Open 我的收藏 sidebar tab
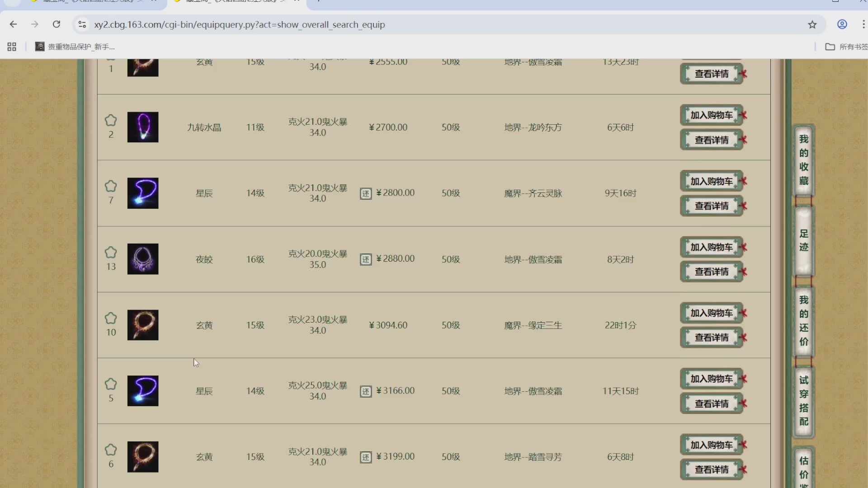The width and height of the screenshot is (868, 488). [x=803, y=160]
